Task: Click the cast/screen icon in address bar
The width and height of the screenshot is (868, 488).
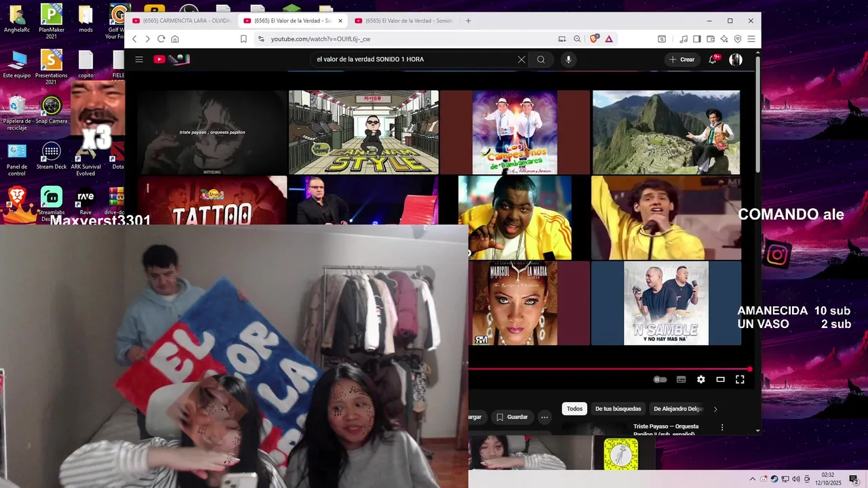Action: pos(561,39)
